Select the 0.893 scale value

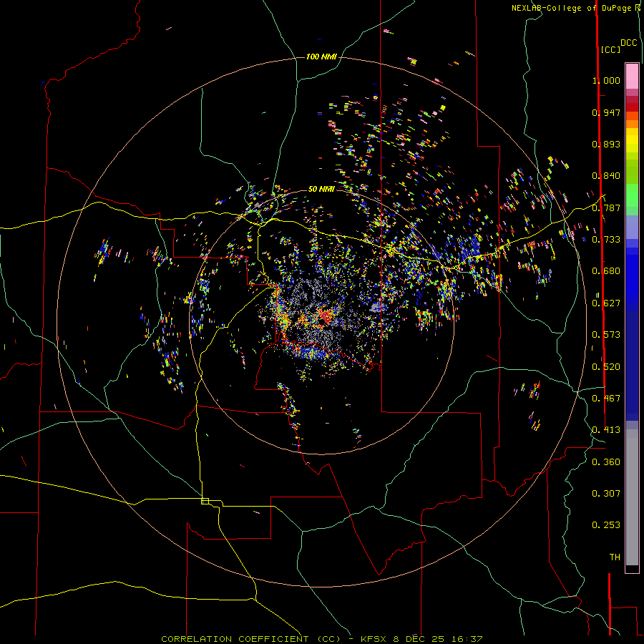[x=606, y=144]
